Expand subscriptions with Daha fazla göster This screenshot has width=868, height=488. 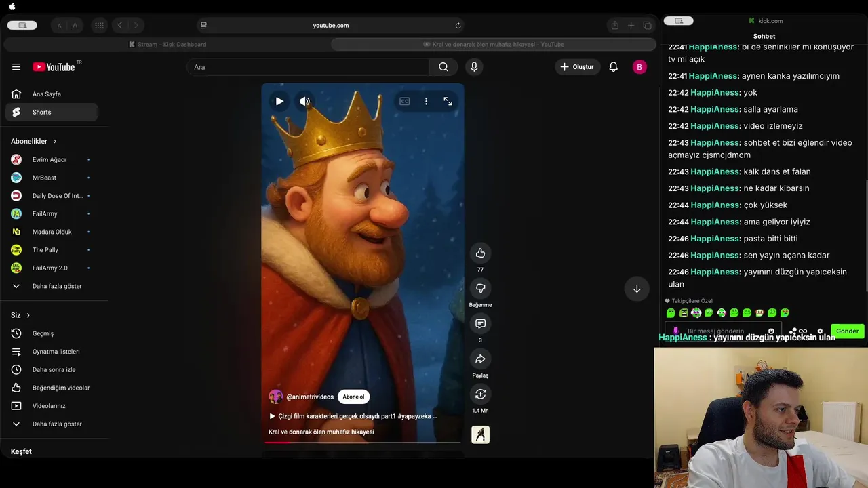[52, 286]
